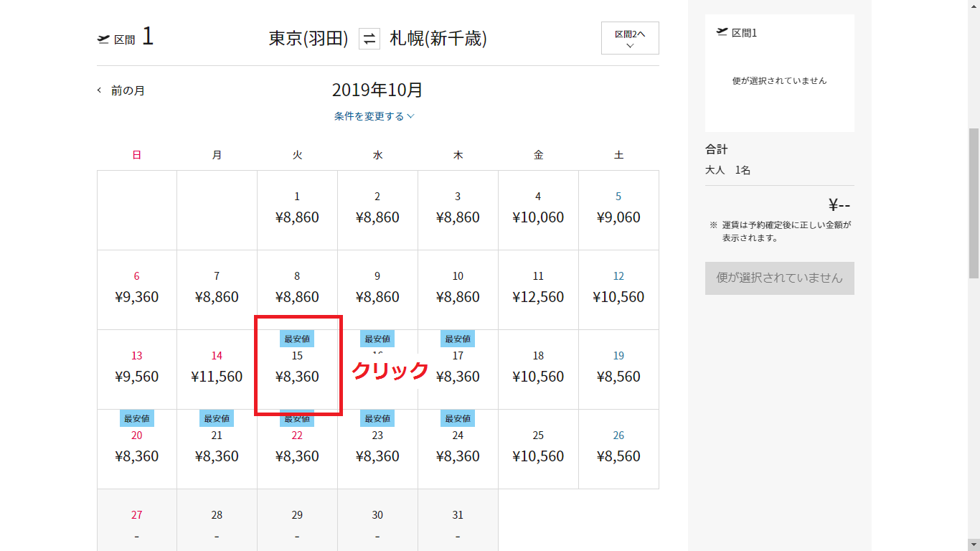
Task: Click the page vertical scrollbar thumb
Action: (974, 203)
